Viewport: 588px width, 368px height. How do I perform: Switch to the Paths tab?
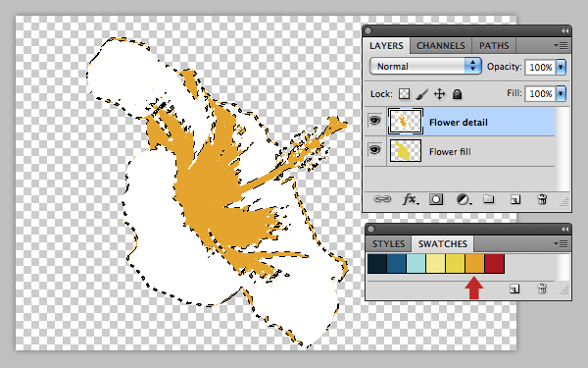pyautogui.click(x=494, y=46)
